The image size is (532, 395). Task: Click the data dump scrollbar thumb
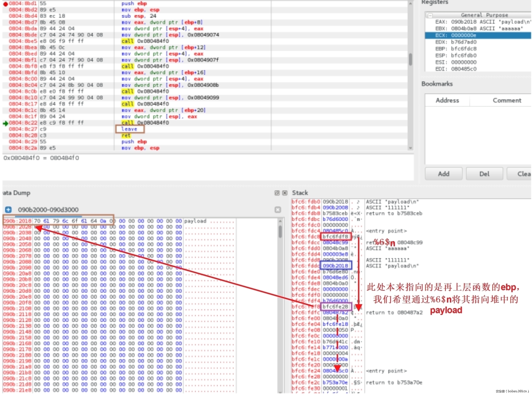click(x=280, y=231)
